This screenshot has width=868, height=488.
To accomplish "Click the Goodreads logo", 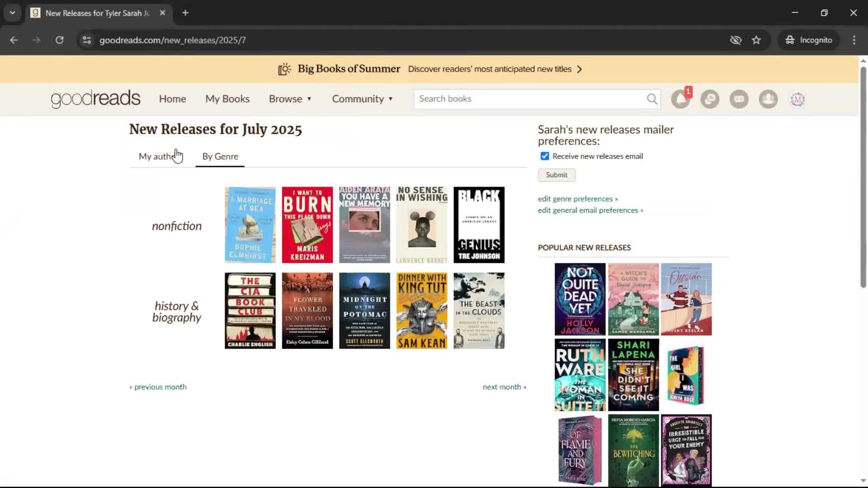I will click(x=95, y=99).
